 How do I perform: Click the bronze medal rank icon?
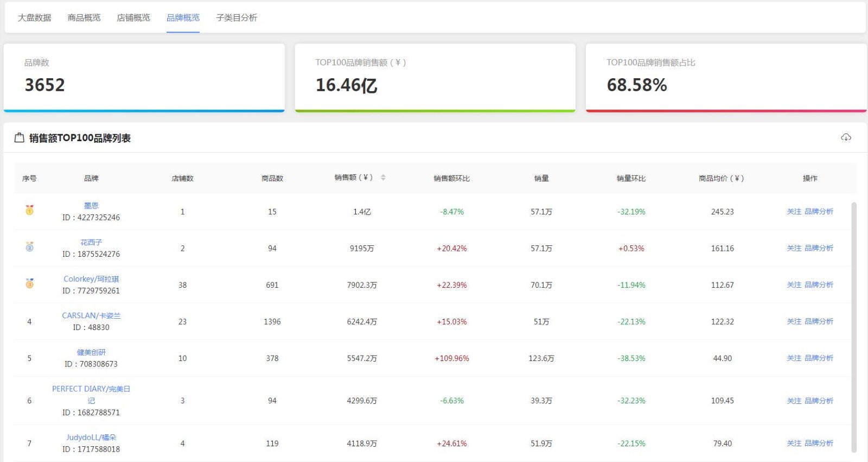(30, 283)
